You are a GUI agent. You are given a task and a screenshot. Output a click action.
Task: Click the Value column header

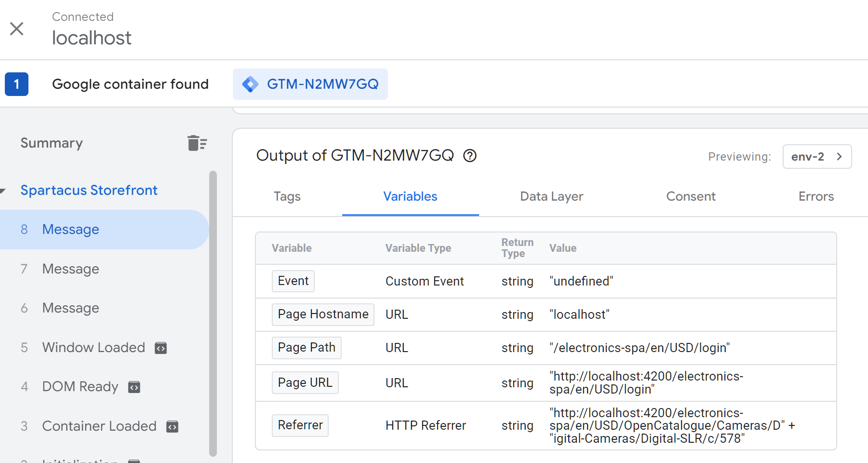pos(563,248)
